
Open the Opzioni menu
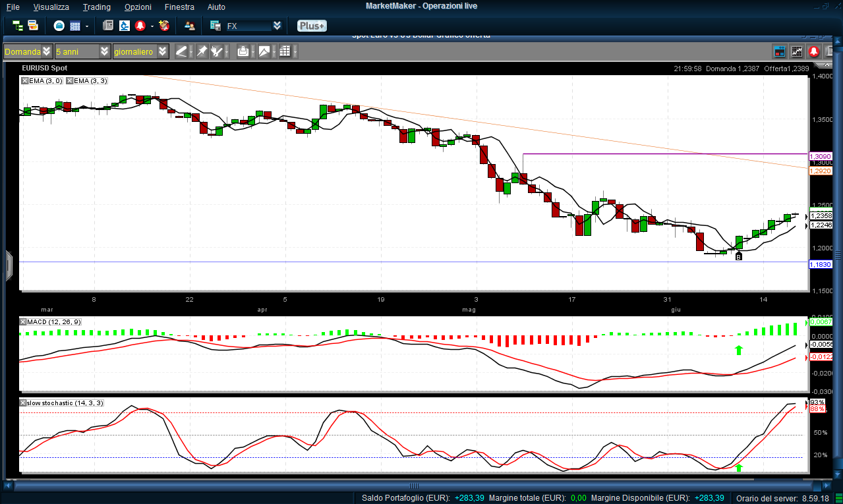[x=138, y=7]
